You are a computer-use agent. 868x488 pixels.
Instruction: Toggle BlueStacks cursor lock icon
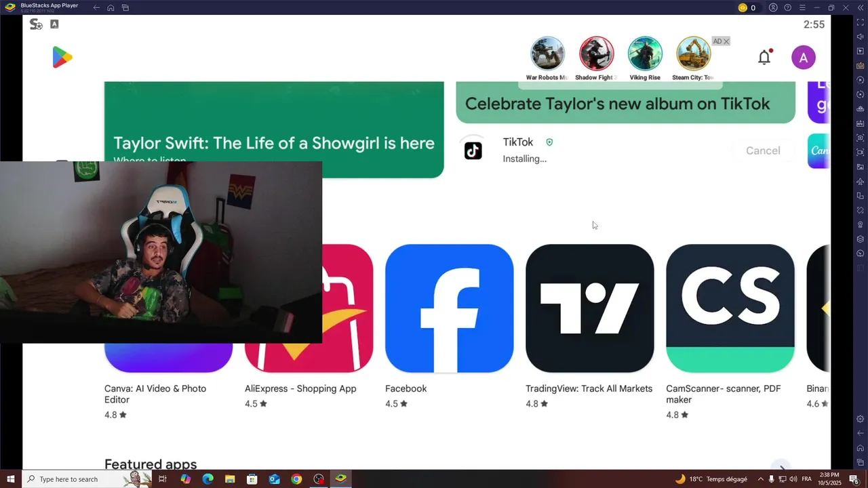click(x=860, y=51)
